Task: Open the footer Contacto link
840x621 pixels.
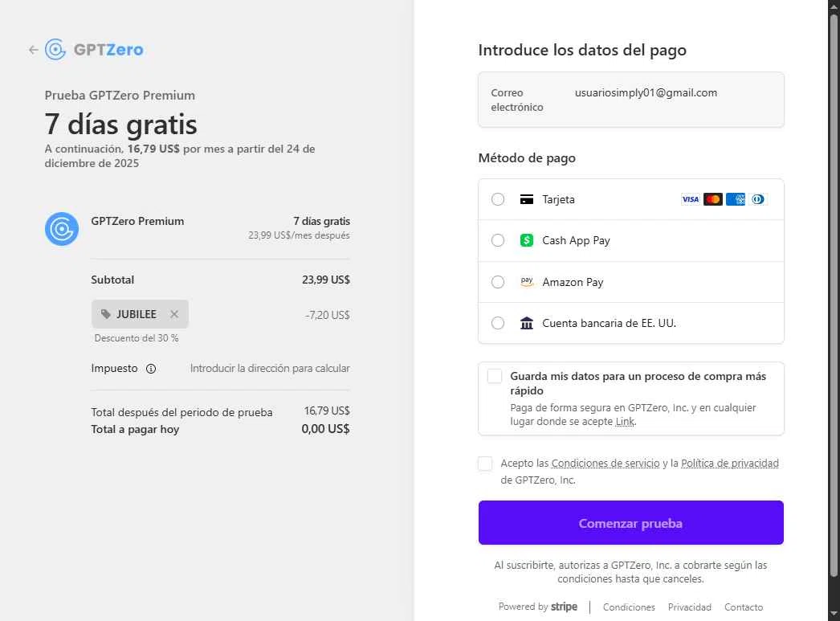Action: [744, 607]
